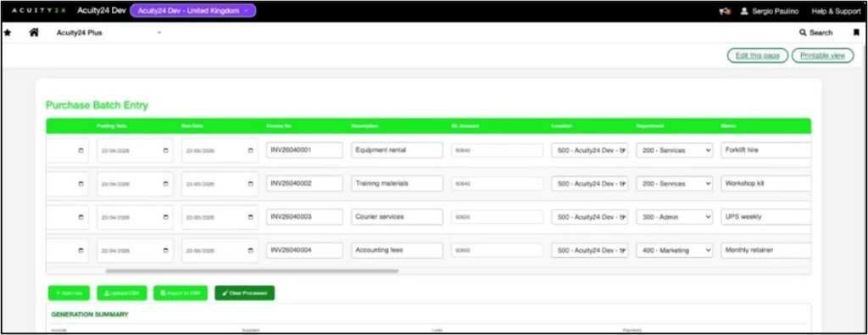Screen dimensions: 868x335
Task: Open Due Date calendar in Accounting fees row
Action: coord(250,250)
